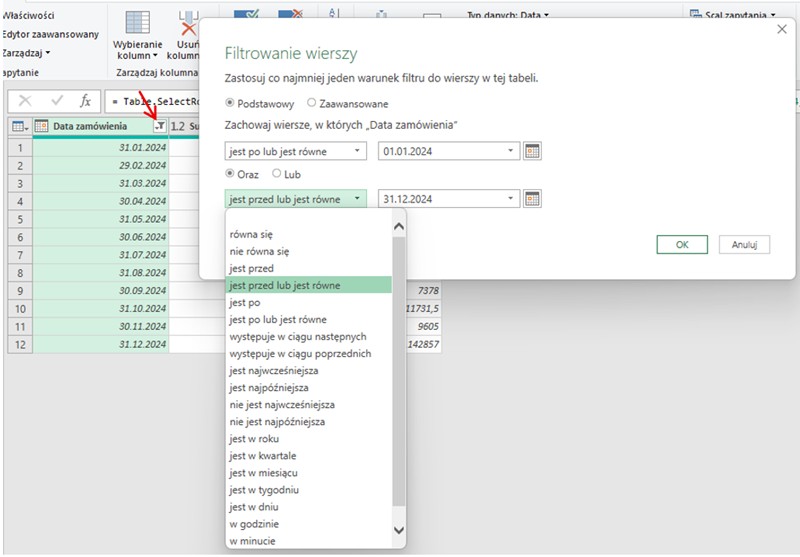Open Typ danych: Data dropdown

coord(508,15)
